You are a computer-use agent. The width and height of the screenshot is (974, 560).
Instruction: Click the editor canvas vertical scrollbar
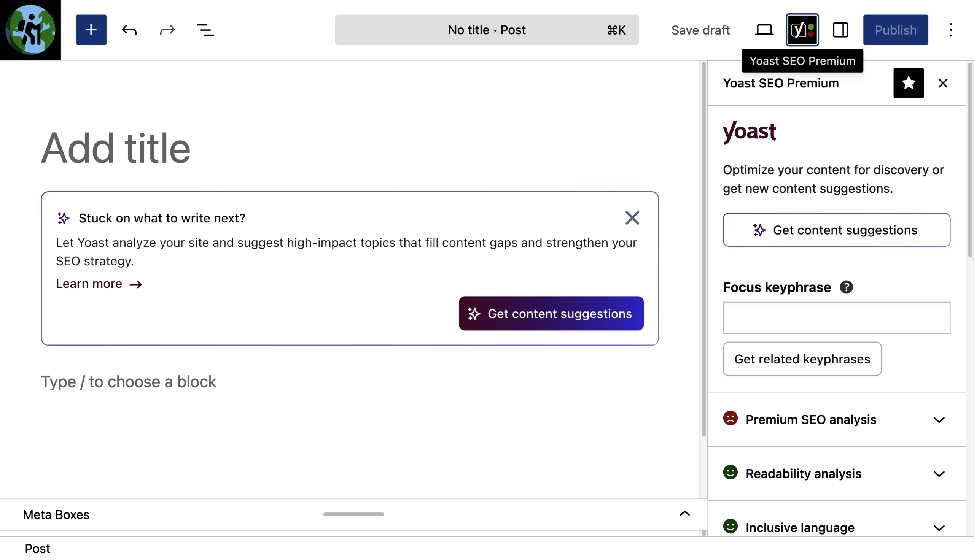[703, 249]
